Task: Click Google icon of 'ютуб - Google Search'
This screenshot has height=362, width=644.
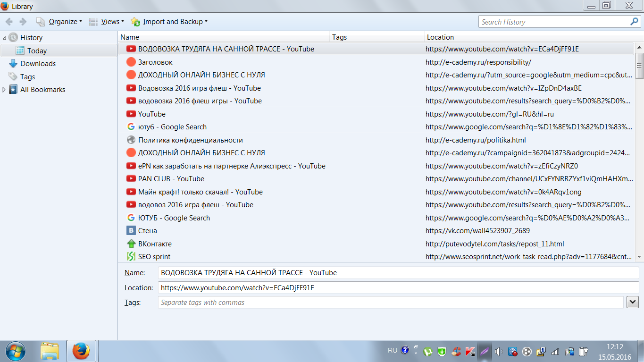Action: pyautogui.click(x=131, y=127)
